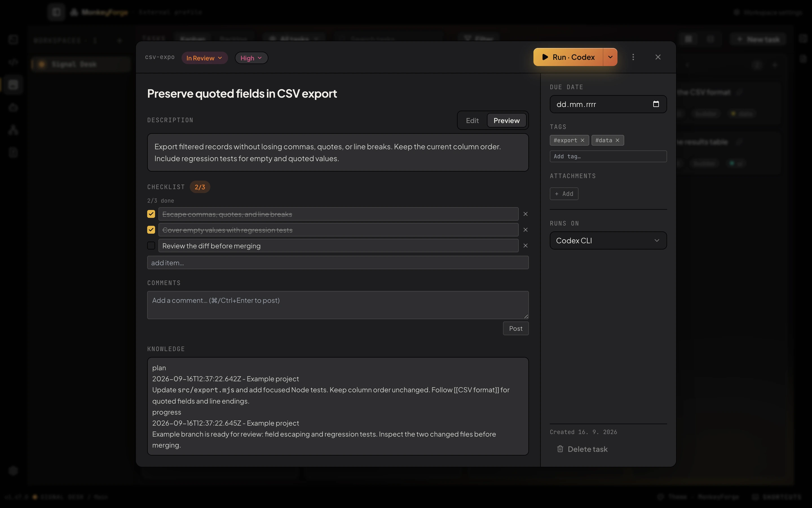Open the High priority dropdown

251,58
